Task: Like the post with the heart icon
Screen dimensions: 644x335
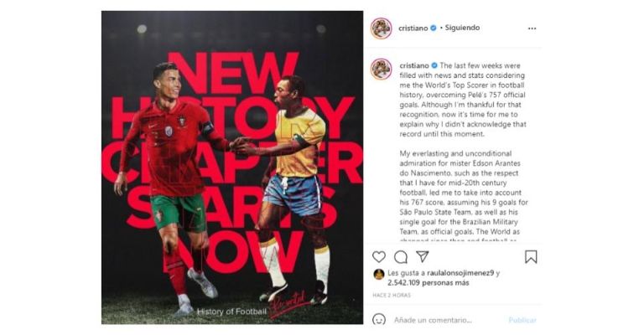Action: [379, 257]
